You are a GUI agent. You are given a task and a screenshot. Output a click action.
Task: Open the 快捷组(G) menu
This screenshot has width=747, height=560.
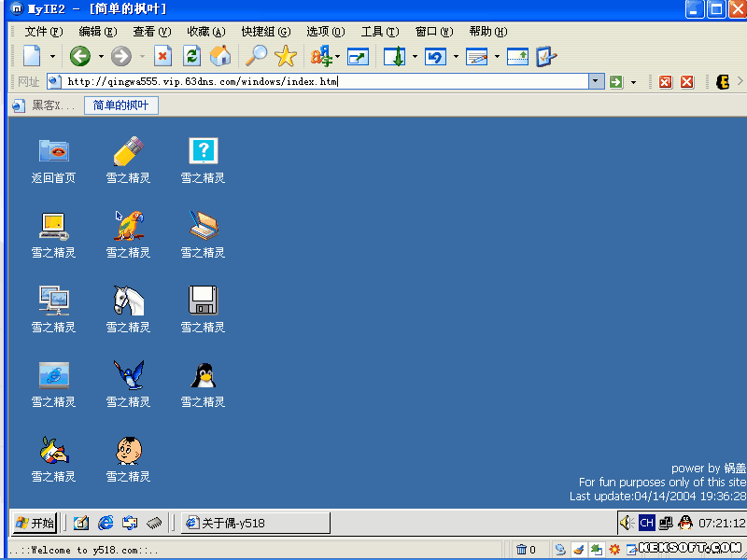click(x=266, y=32)
